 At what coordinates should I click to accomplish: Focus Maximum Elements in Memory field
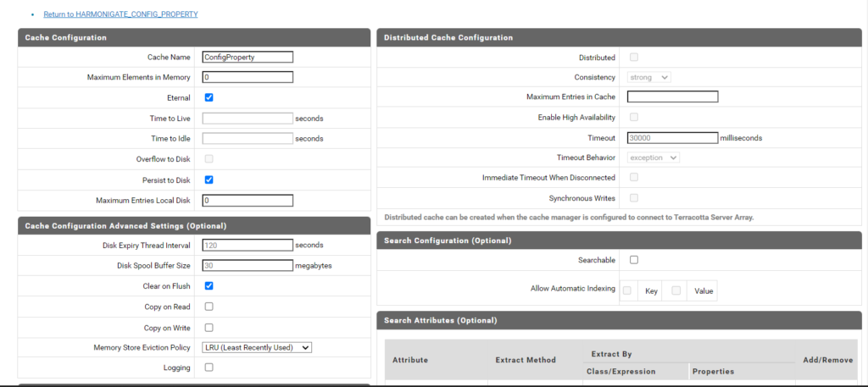point(248,77)
